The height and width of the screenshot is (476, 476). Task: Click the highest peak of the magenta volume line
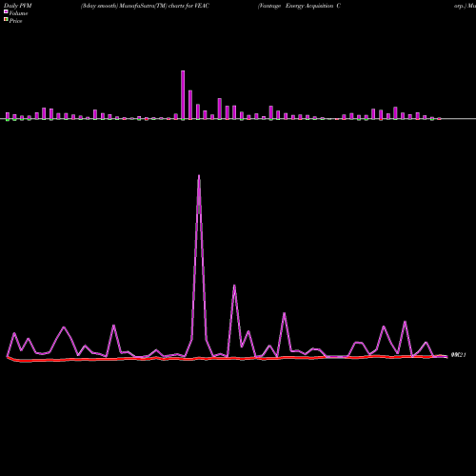[199, 175]
